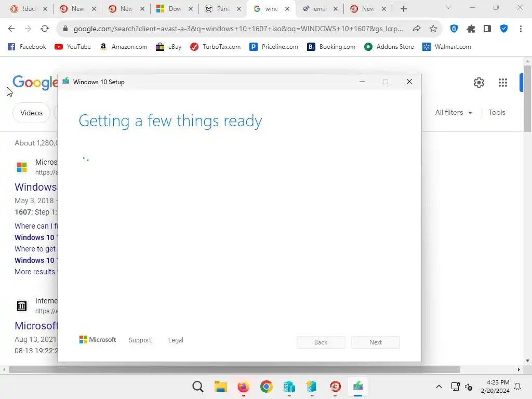The image size is (532, 399).
Task: Show hidden system tray icons chevron
Action: coord(438,387)
